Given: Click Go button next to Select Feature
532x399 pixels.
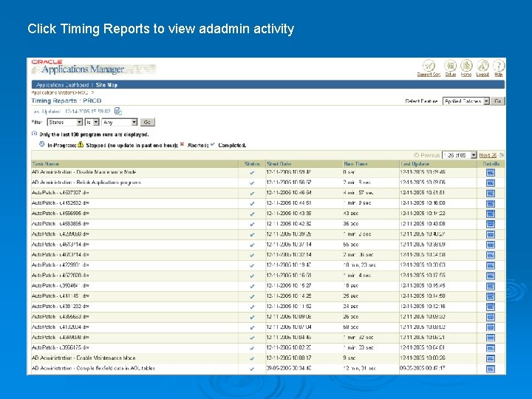Looking at the screenshot, I should 498,101.
